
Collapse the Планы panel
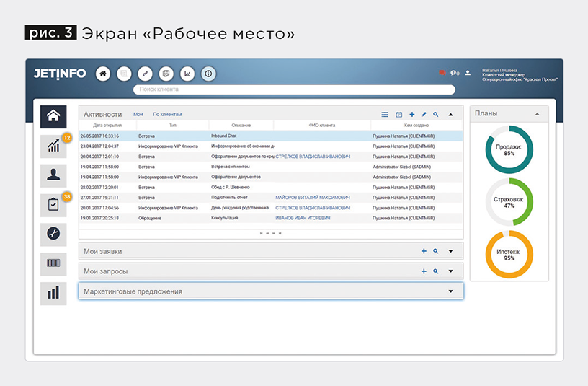[537, 114]
